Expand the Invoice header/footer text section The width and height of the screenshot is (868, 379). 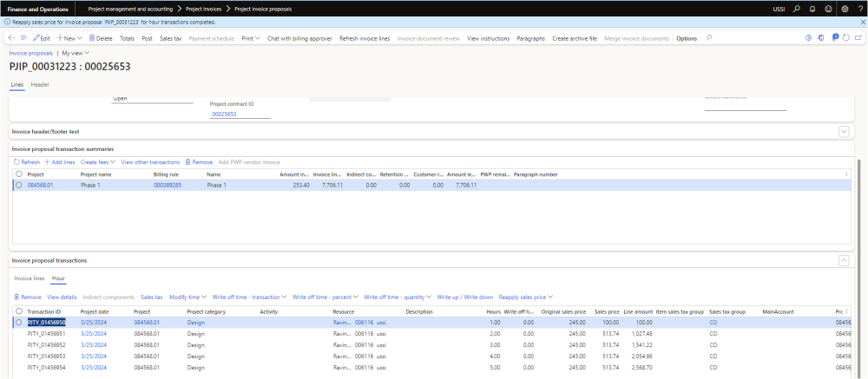point(842,131)
